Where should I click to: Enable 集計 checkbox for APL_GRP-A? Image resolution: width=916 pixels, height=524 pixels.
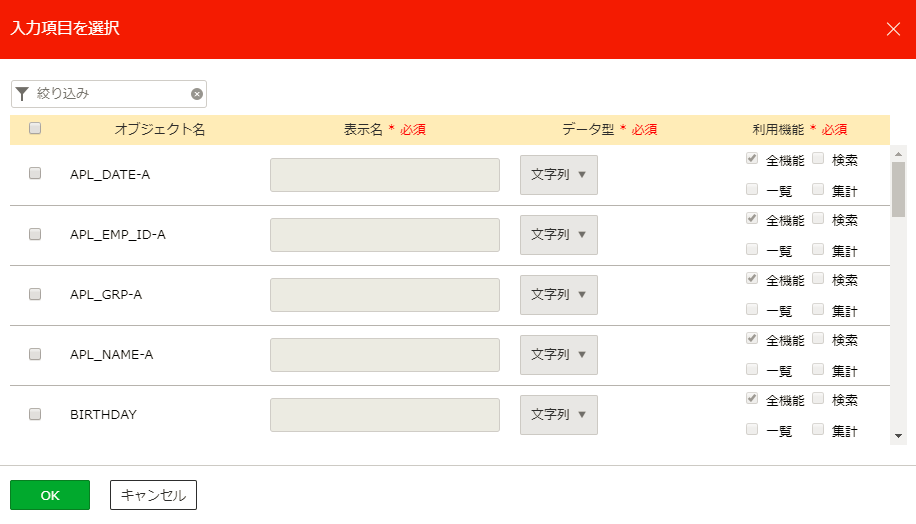coord(818,309)
